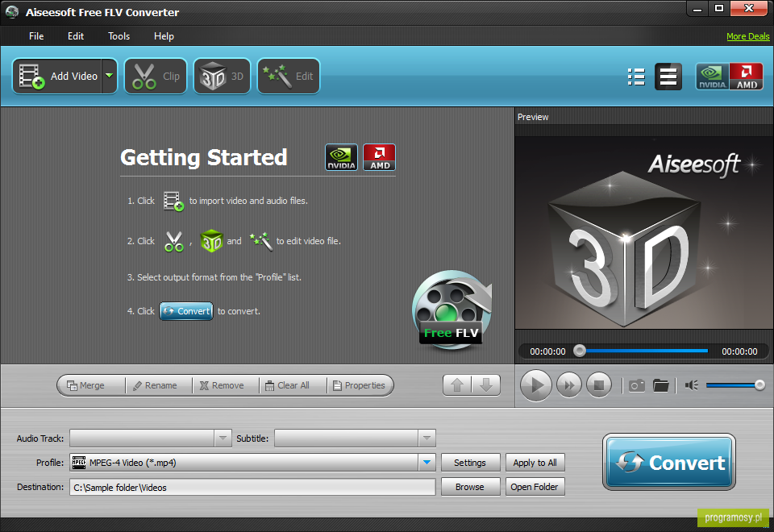Open the Edit menu
This screenshot has width=774, height=532.
pyautogui.click(x=76, y=36)
